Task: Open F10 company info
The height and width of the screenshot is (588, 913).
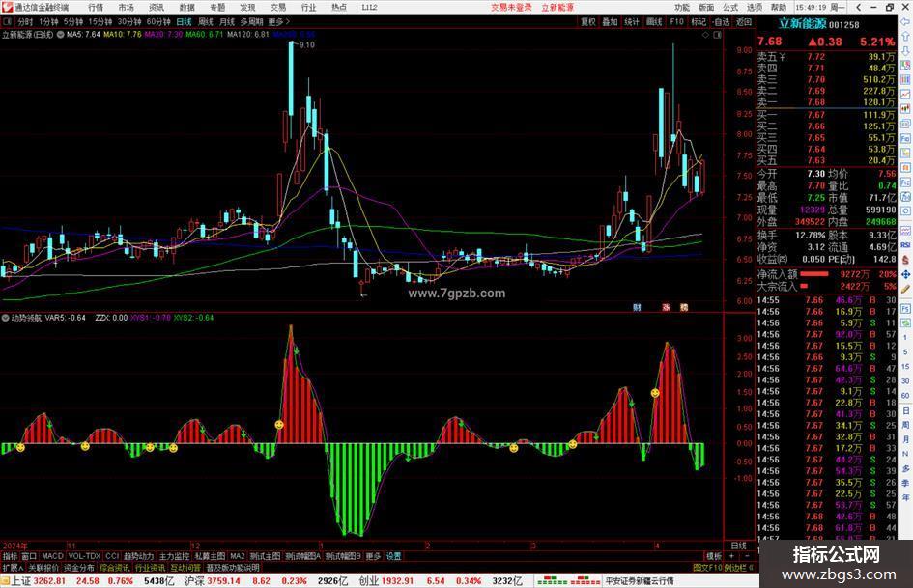Action: pyautogui.click(x=676, y=21)
